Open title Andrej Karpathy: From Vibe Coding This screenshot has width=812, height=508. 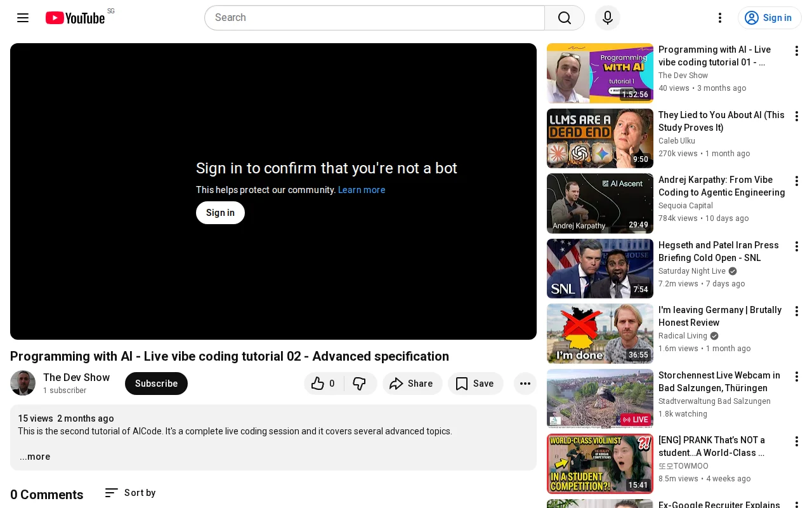(722, 186)
